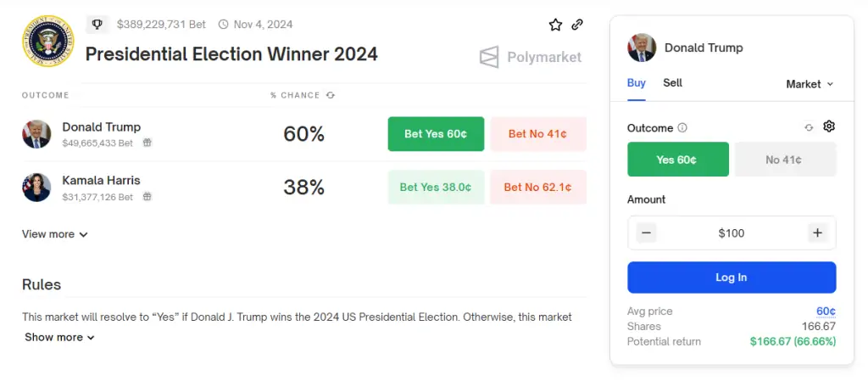The width and height of the screenshot is (868, 387).
Task: Select the Yes 60¢ outcome option
Action: (677, 160)
